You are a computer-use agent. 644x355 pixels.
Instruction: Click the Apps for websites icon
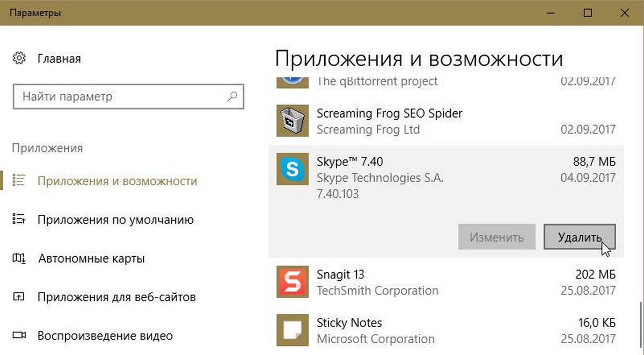click(x=19, y=297)
